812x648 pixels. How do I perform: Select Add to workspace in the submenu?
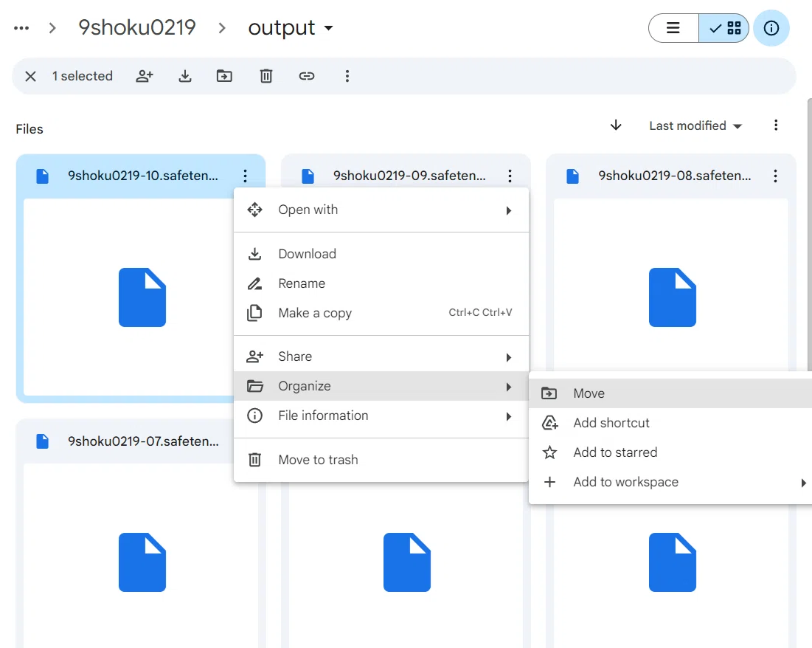(x=670, y=482)
